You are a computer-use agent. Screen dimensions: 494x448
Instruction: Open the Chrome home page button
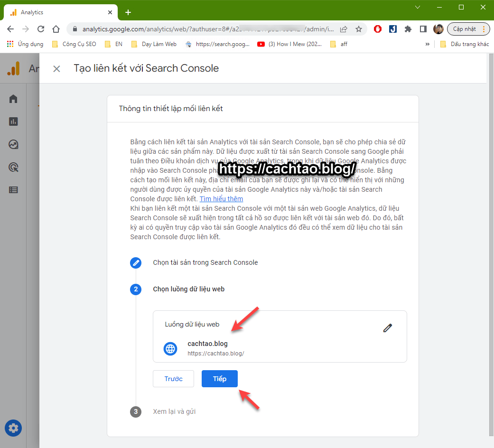click(56, 29)
